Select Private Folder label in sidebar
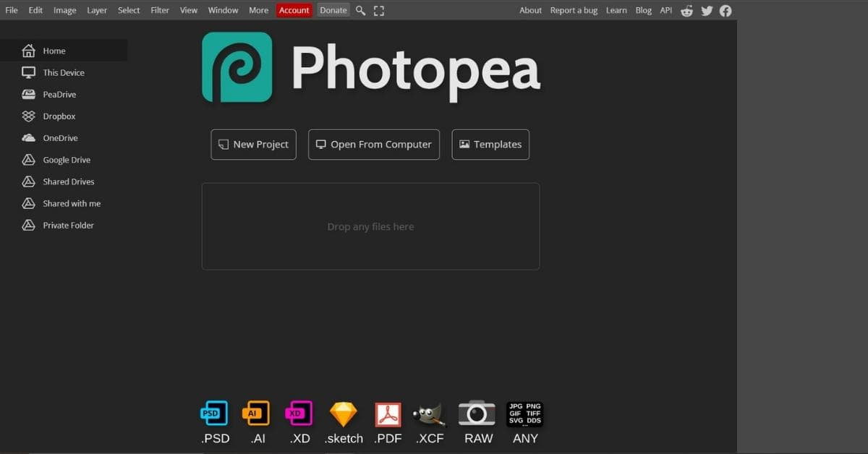The width and height of the screenshot is (868, 454). [69, 225]
